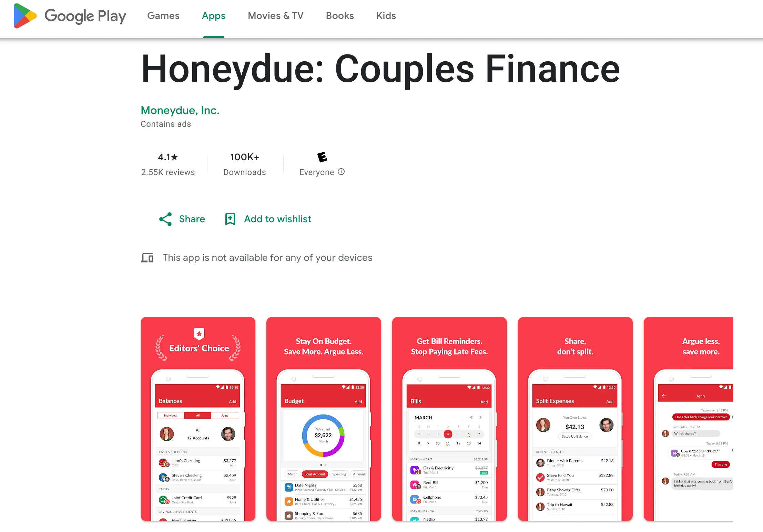Open the Games navigation tab
Viewport: 763px width, 532px height.
tap(163, 16)
